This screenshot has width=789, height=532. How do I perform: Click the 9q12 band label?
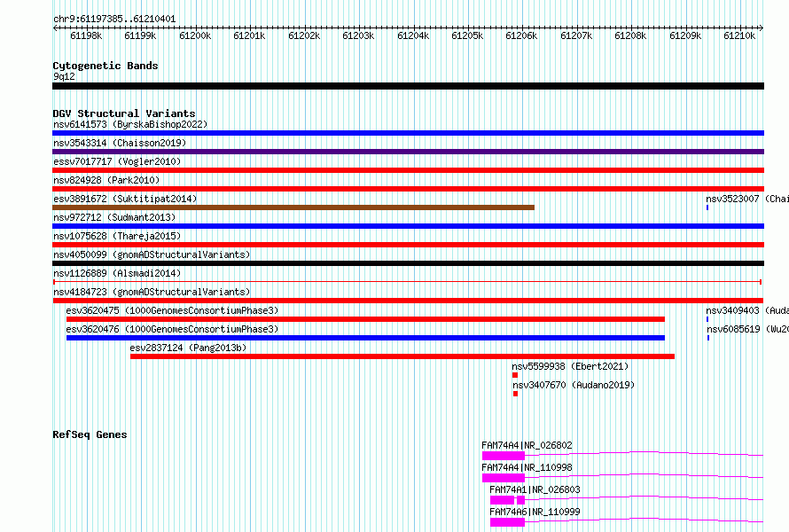pyautogui.click(x=64, y=76)
